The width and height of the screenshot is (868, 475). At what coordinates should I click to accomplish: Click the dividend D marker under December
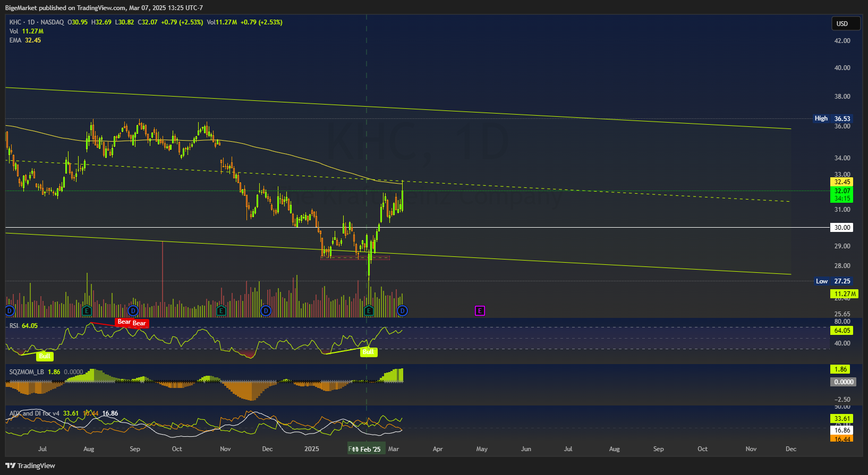(x=266, y=310)
